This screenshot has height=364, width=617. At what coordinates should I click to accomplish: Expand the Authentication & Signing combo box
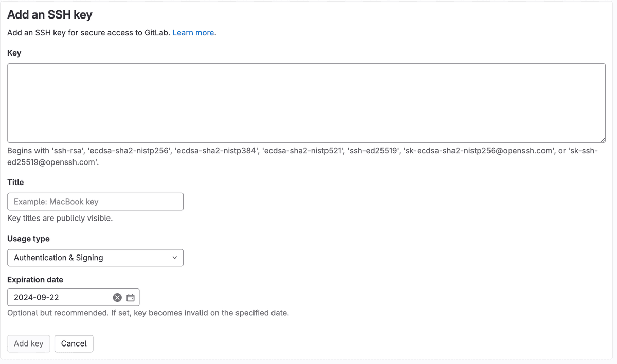[95, 258]
